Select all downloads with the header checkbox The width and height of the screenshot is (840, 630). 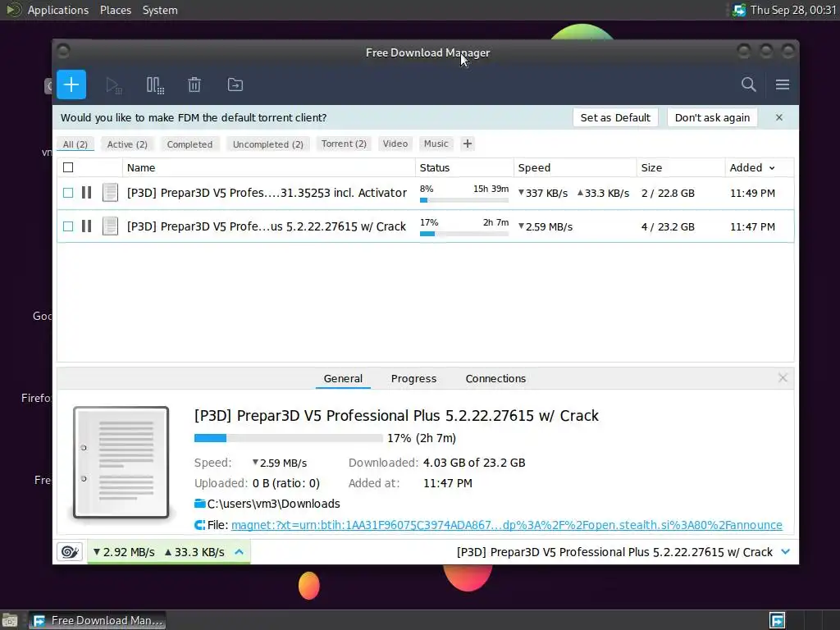(68, 167)
